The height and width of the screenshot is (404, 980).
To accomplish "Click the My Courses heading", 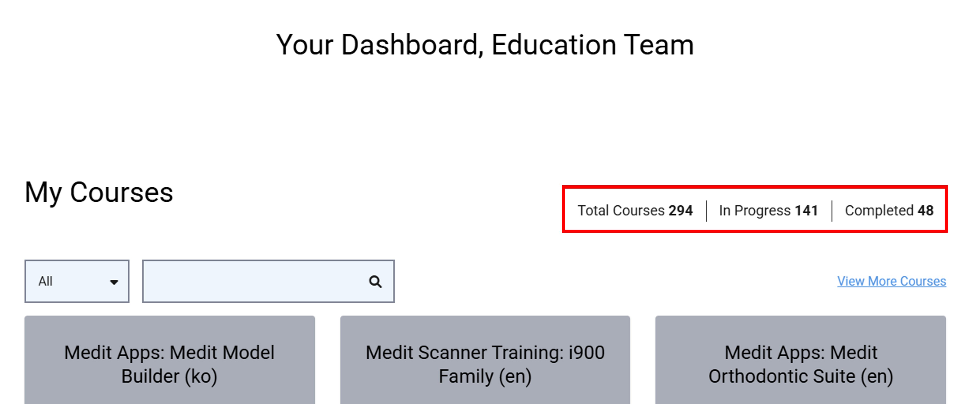I will click(99, 193).
